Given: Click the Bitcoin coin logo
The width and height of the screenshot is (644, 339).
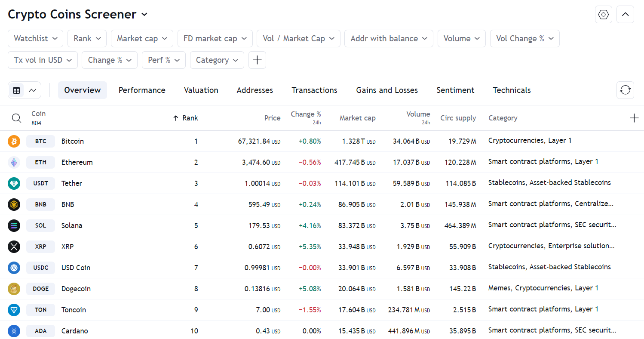Looking at the screenshot, I should click(x=14, y=141).
